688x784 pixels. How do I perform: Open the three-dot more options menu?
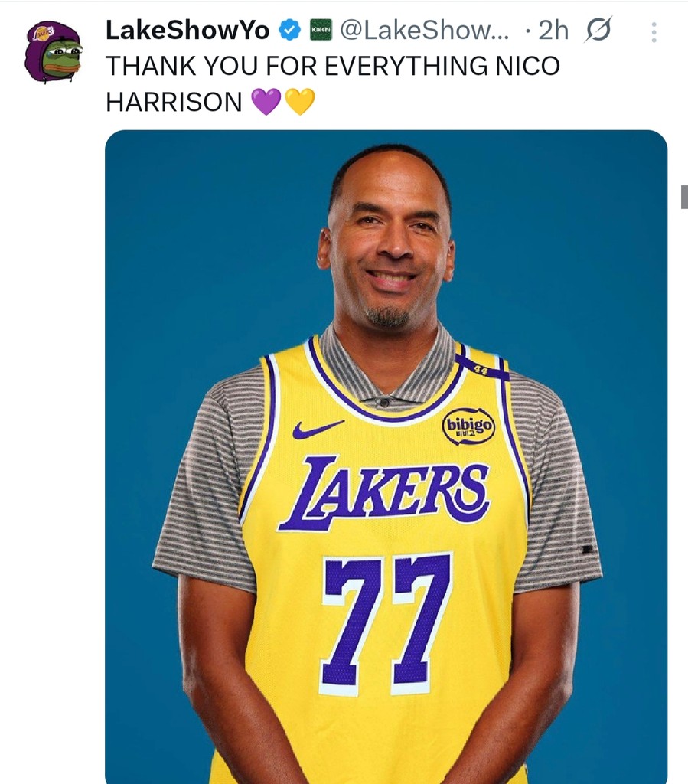pos(654,31)
